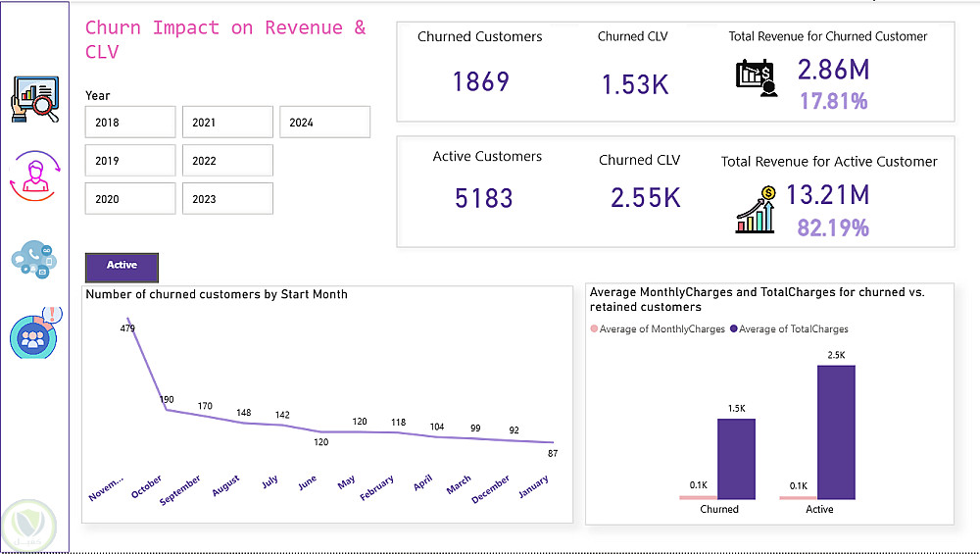Click the 92 December data label
Viewport: 980px width, 554px height.
tap(514, 430)
